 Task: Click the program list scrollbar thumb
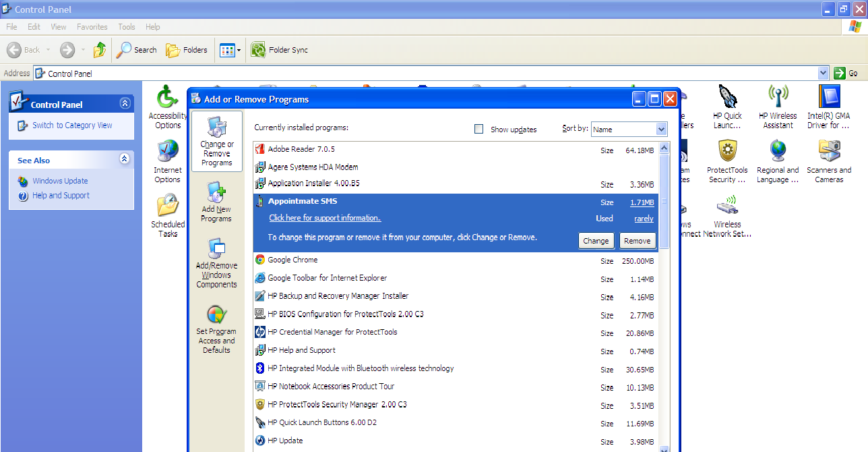tap(664, 201)
